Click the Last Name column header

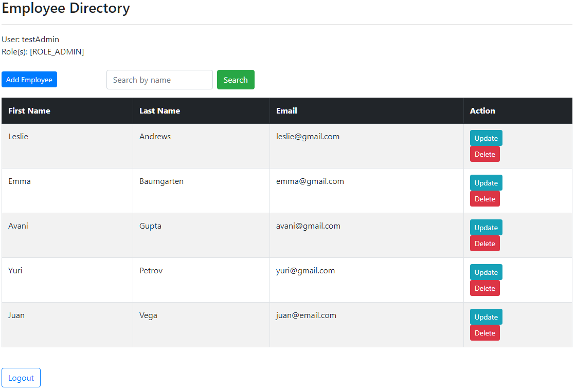pyautogui.click(x=159, y=111)
